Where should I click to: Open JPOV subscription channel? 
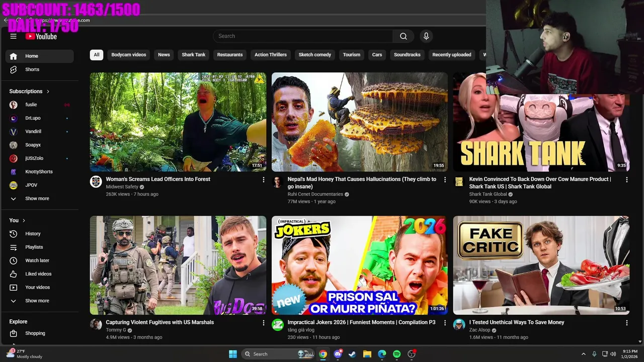coord(40,185)
